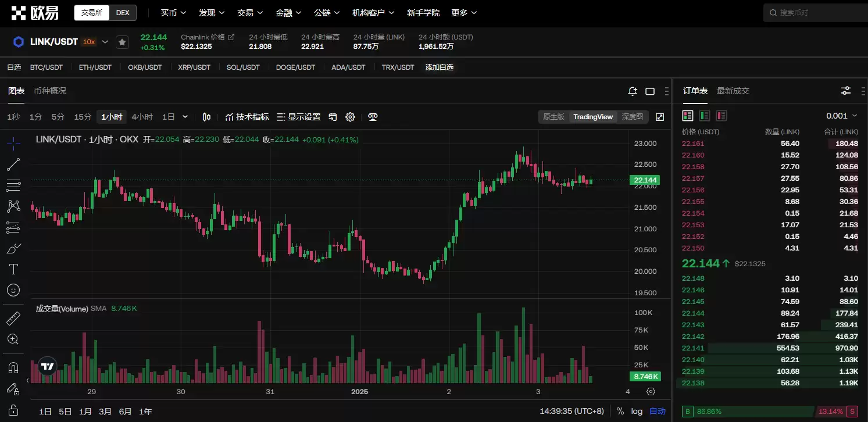868x422 pixels.
Task: Open the price alert bell icon
Action: pos(633,91)
